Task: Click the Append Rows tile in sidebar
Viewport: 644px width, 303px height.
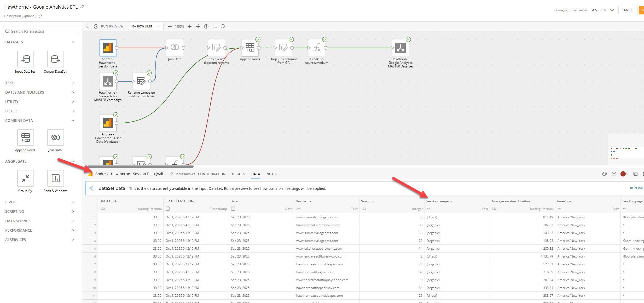Action: pos(25,138)
